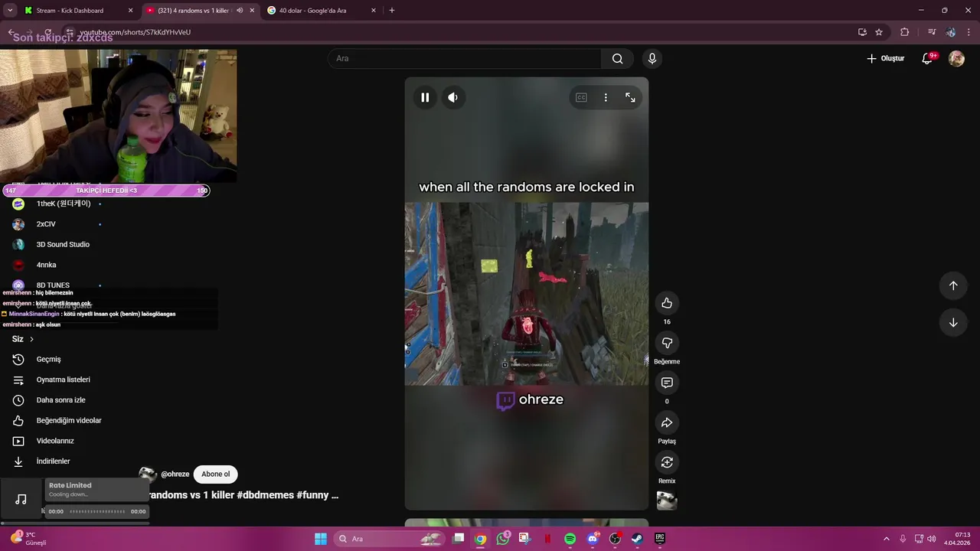Viewport: 980px width, 551px height.
Task: Go to the next Short with down arrow
Action: coord(953,322)
